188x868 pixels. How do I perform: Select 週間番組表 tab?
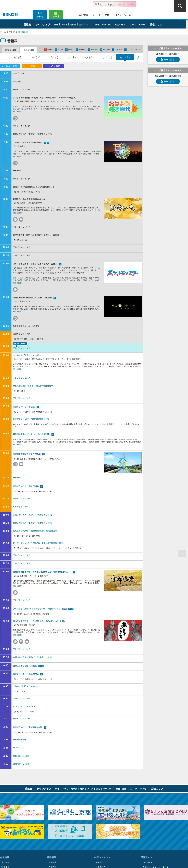10,50
